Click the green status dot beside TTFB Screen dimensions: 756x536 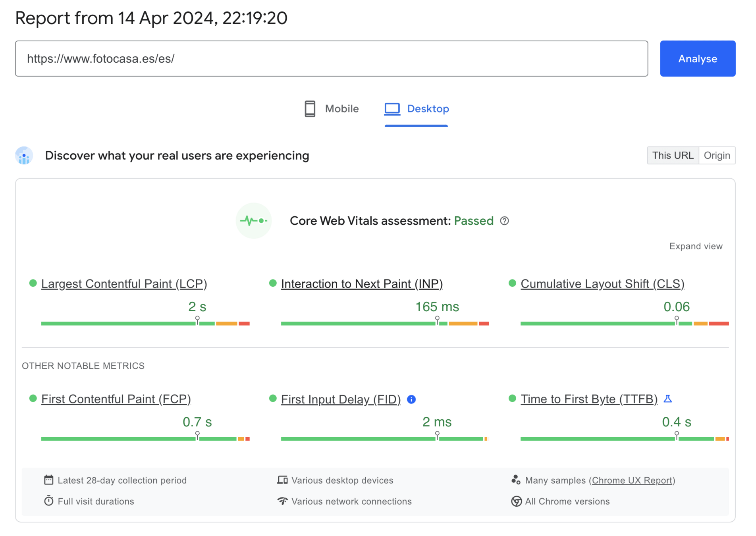[512, 398]
